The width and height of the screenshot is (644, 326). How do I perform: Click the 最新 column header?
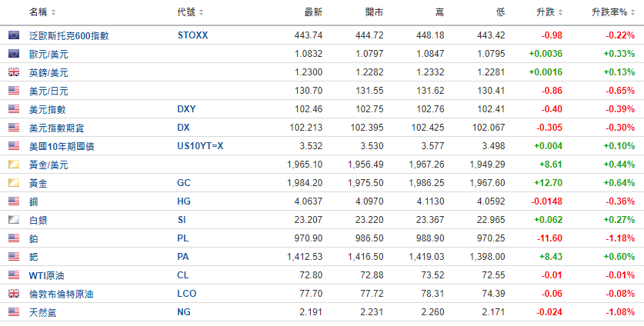[313, 12]
